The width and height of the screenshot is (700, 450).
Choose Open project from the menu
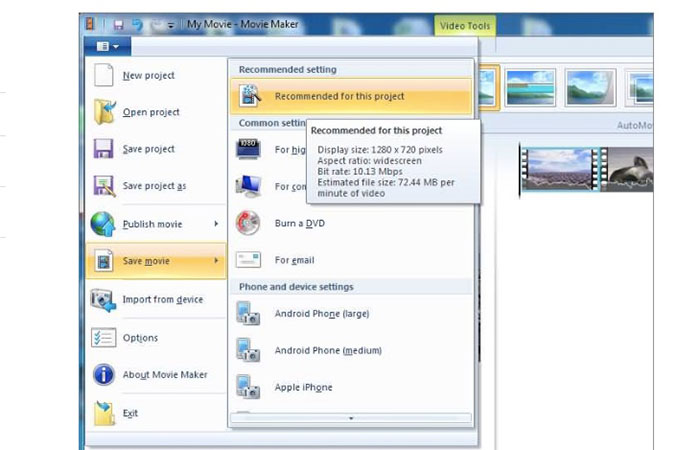pyautogui.click(x=156, y=112)
